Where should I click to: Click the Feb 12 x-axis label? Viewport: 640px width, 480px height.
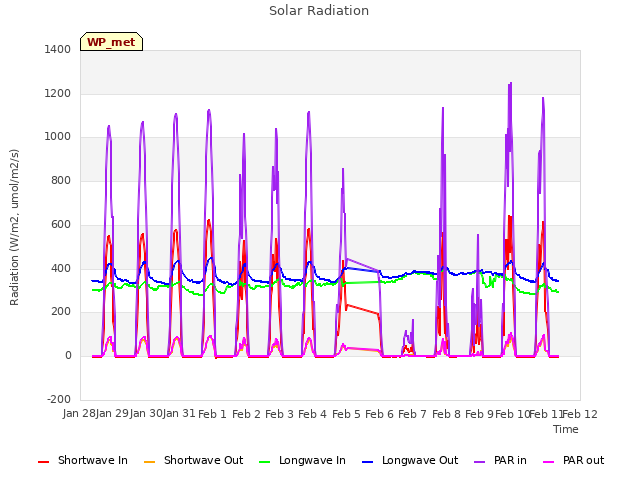pos(580,414)
